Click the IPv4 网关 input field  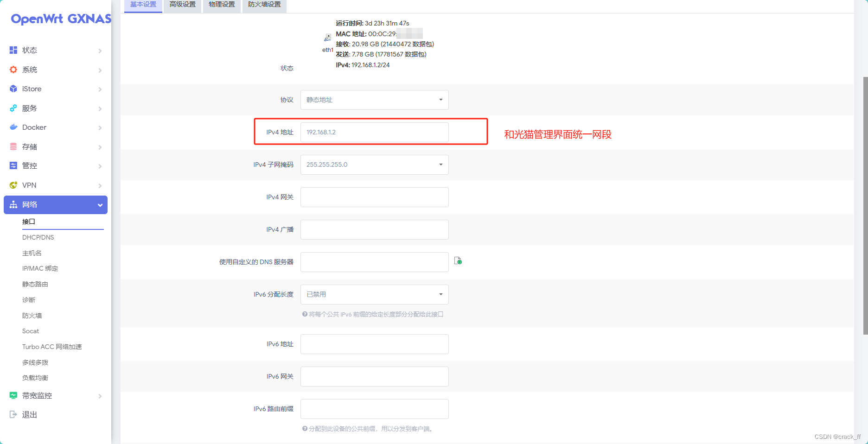(375, 197)
